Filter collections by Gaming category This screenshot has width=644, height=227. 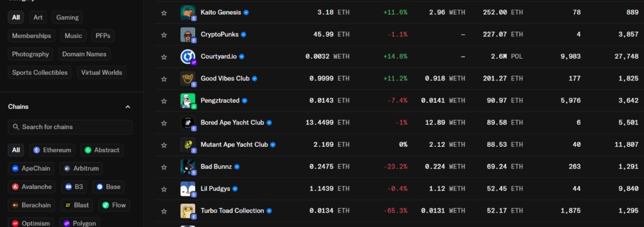point(67,17)
